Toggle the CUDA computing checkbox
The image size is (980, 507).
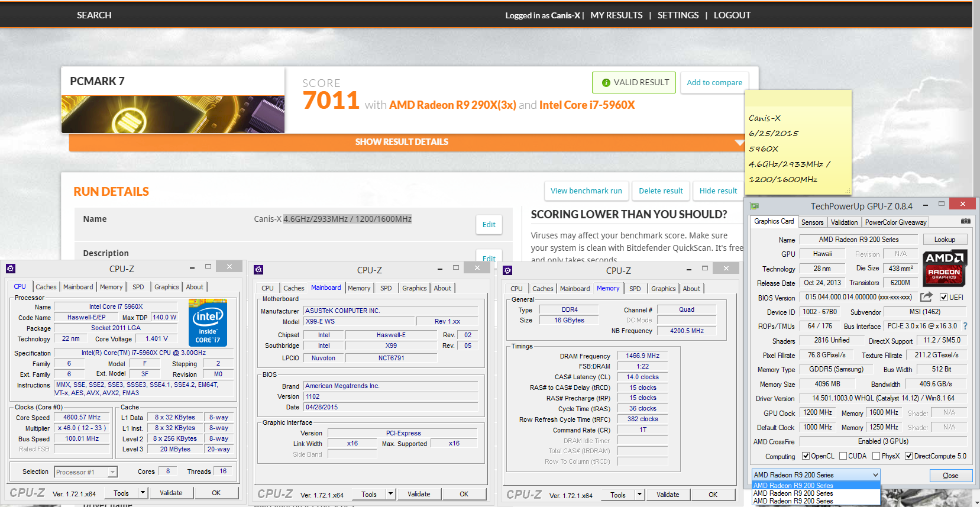pos(843,456)
